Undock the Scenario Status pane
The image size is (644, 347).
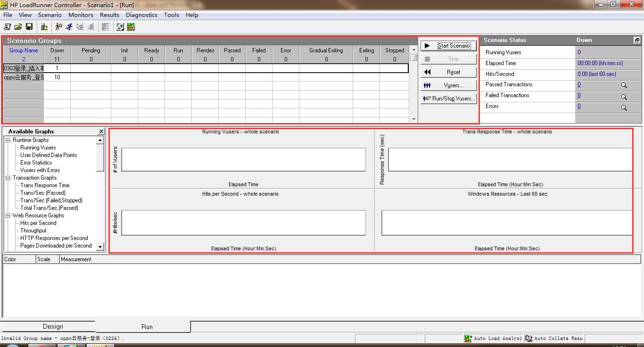tap(637, 41)
